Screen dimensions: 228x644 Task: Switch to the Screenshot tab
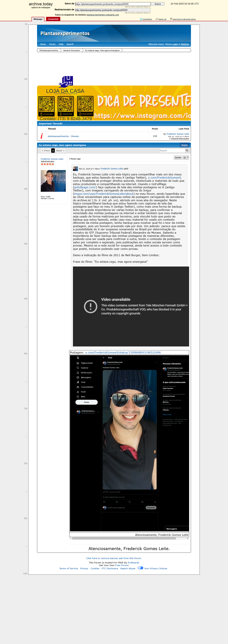(53, 19)
